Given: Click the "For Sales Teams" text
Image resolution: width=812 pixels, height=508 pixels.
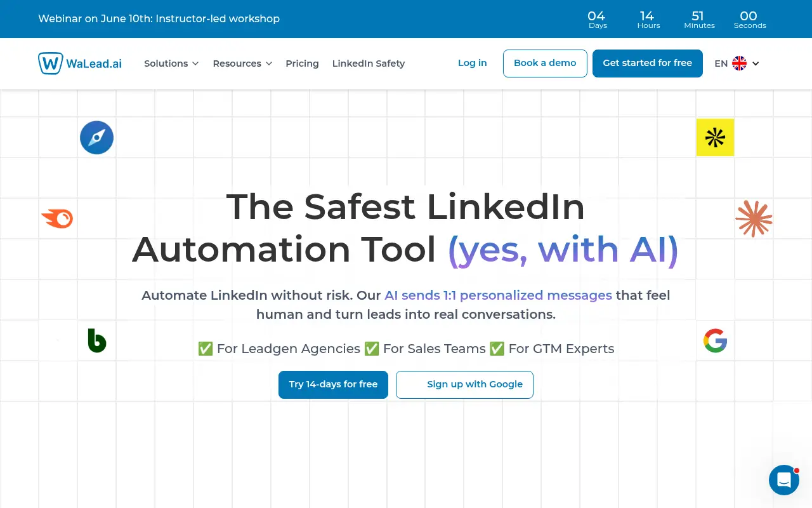Looking at the screenshot, I should coord(434,349).
